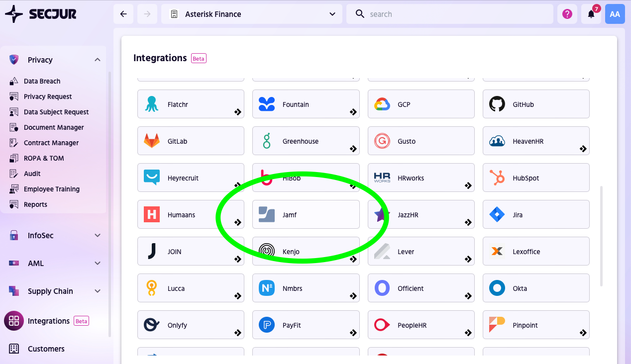This screenshot has width=631, height=364.
Task: Open notifications bell with 7 badge
Action: [591, 14]
